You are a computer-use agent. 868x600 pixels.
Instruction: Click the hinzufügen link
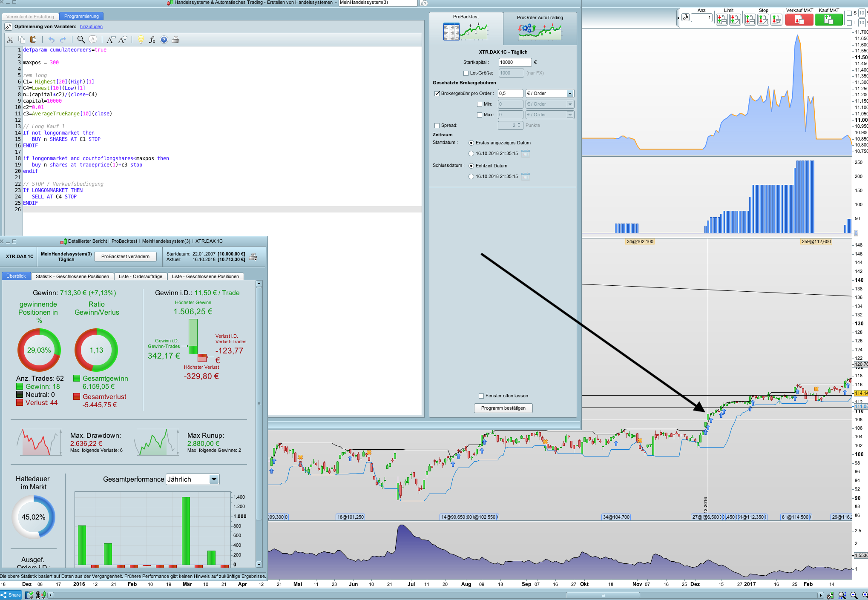[x=91, y=26]
